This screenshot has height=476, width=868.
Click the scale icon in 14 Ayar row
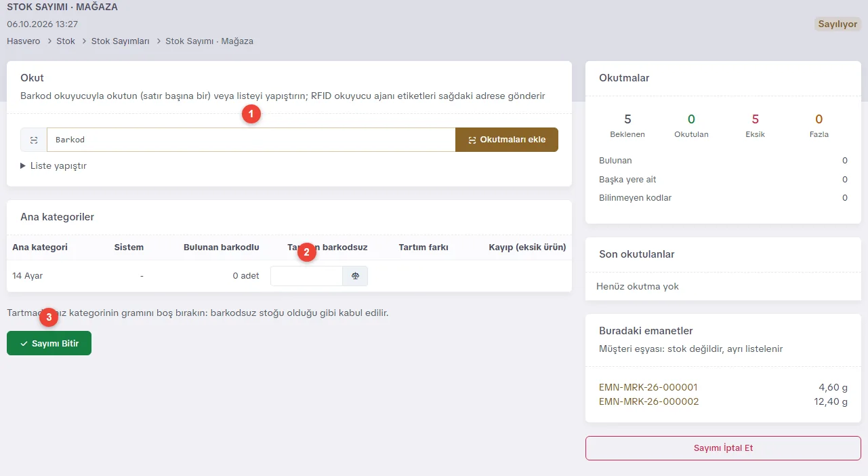[355, 276]
